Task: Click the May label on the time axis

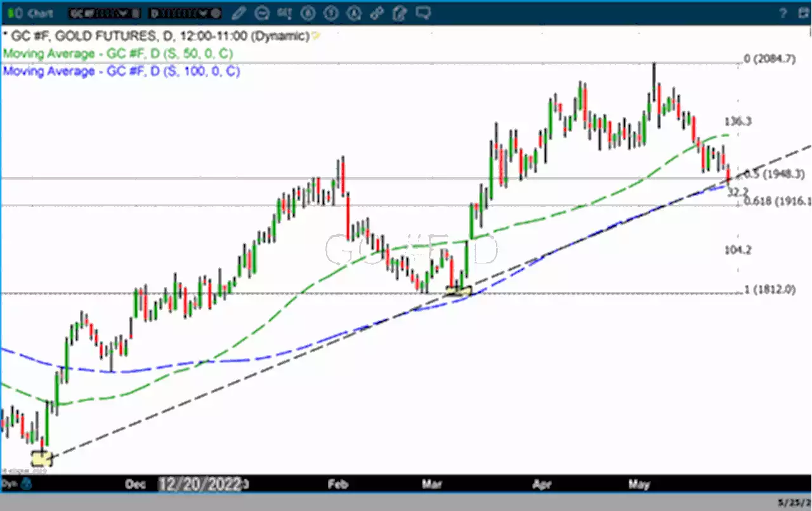Action: point(639,485)
